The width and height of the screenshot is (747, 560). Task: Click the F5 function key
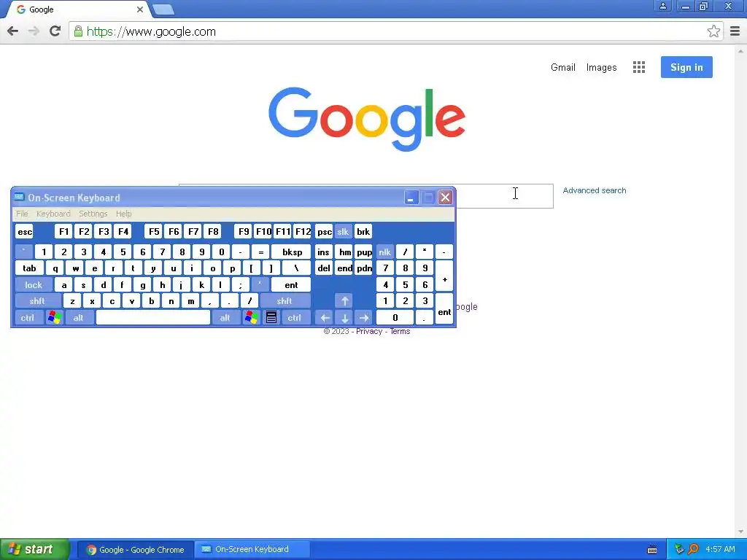click(x=154, y=232)
